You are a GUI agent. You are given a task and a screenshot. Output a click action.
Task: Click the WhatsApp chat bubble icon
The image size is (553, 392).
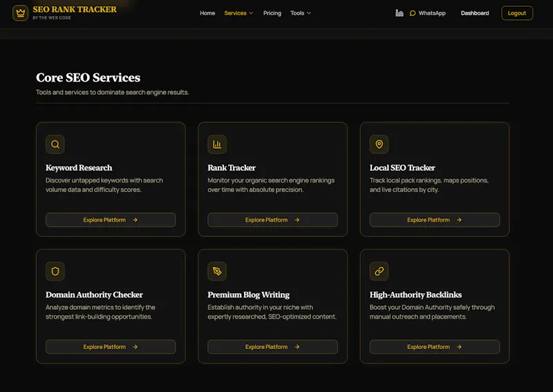pyautogui.click(x=412, y=13)
